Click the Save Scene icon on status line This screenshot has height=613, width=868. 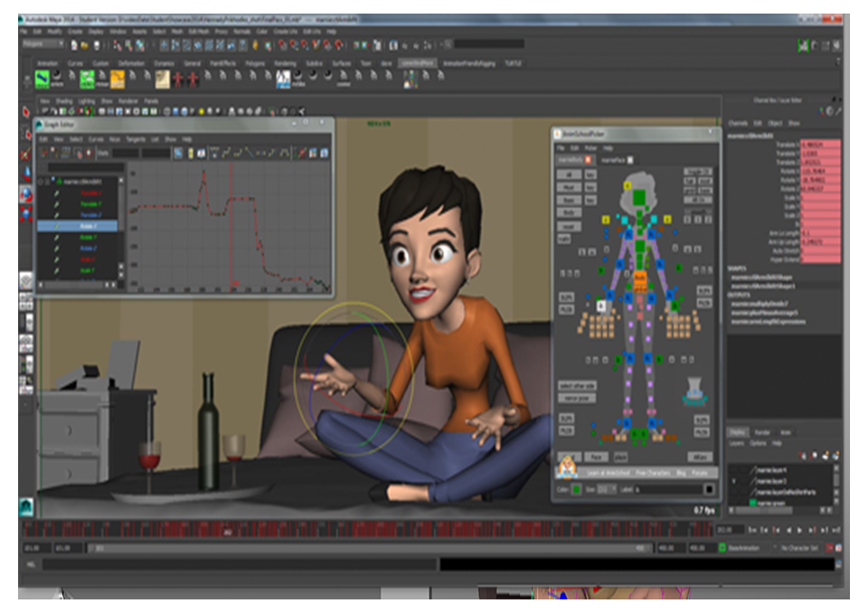pyautogui.click(x=97, y=45)
